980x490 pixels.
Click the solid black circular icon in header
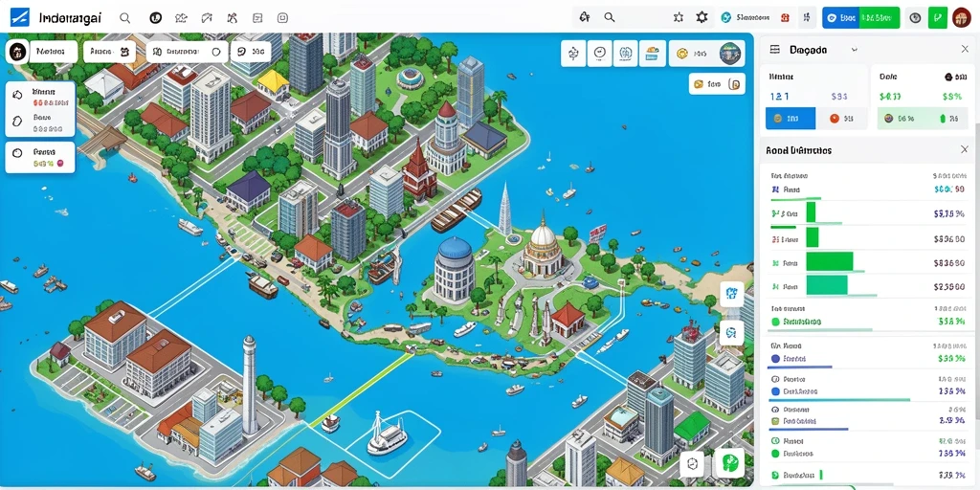[156, 18]
